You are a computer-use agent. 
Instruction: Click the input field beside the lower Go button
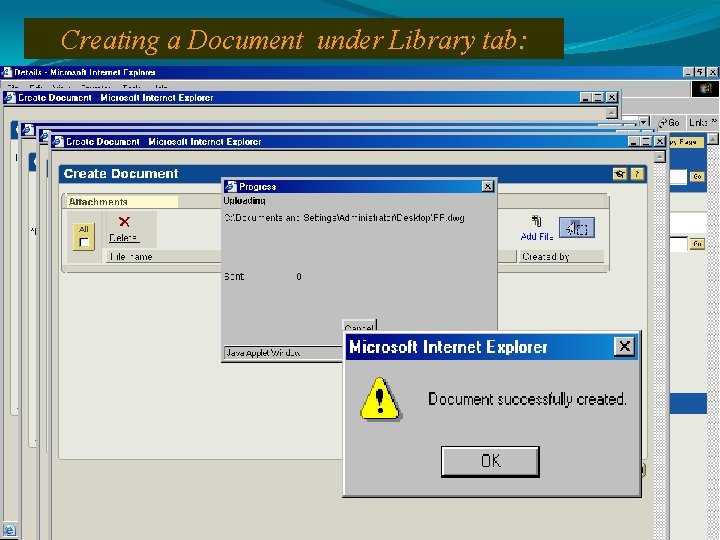(x=679, y=244)
